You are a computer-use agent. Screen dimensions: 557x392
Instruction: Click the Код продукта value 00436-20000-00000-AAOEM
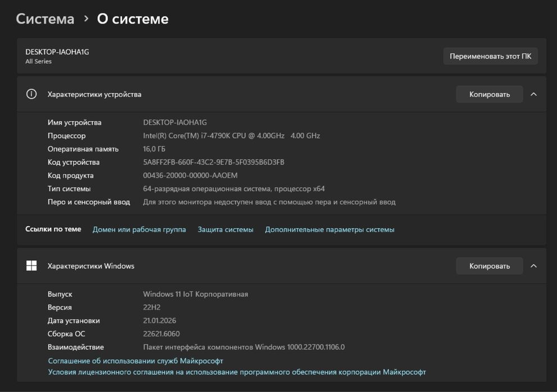coord(190,176)
